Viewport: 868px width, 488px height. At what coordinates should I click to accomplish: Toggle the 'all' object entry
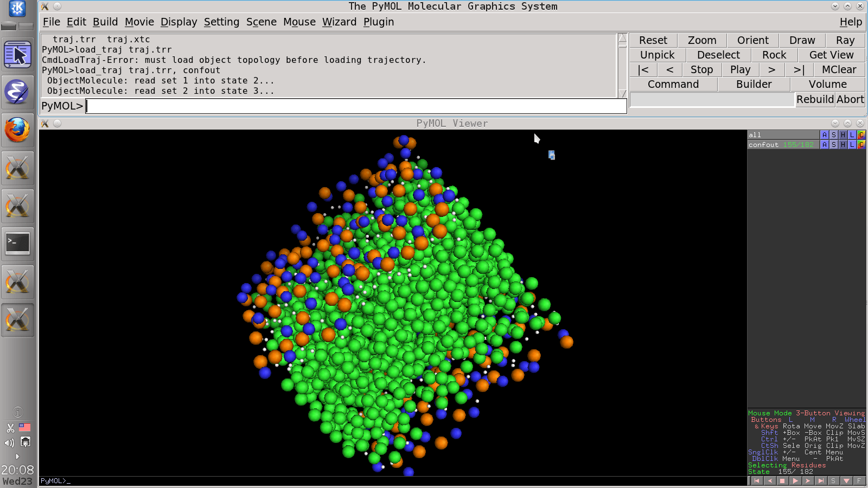point(781,135)
